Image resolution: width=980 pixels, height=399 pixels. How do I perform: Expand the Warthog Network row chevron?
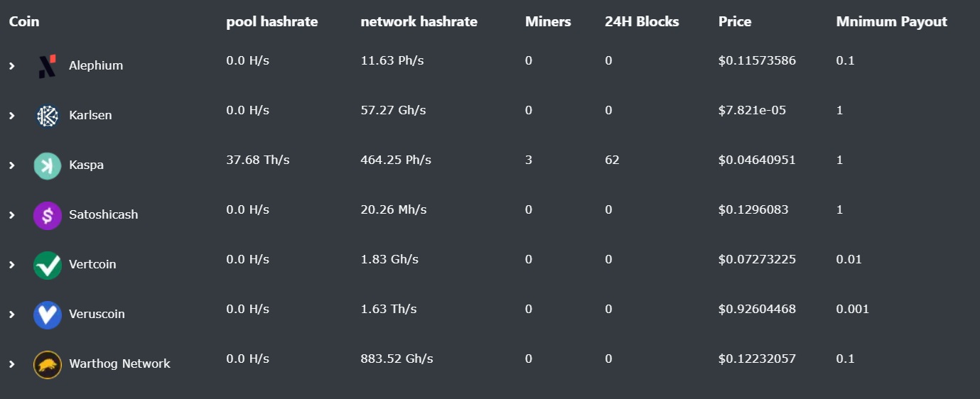(x=12, y=364)
